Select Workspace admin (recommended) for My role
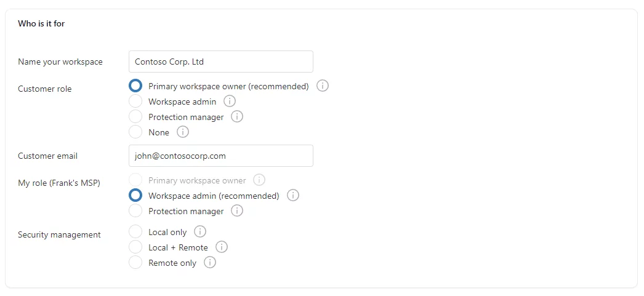The width and height of the screenshot is (644, 296). coord(135,196)
